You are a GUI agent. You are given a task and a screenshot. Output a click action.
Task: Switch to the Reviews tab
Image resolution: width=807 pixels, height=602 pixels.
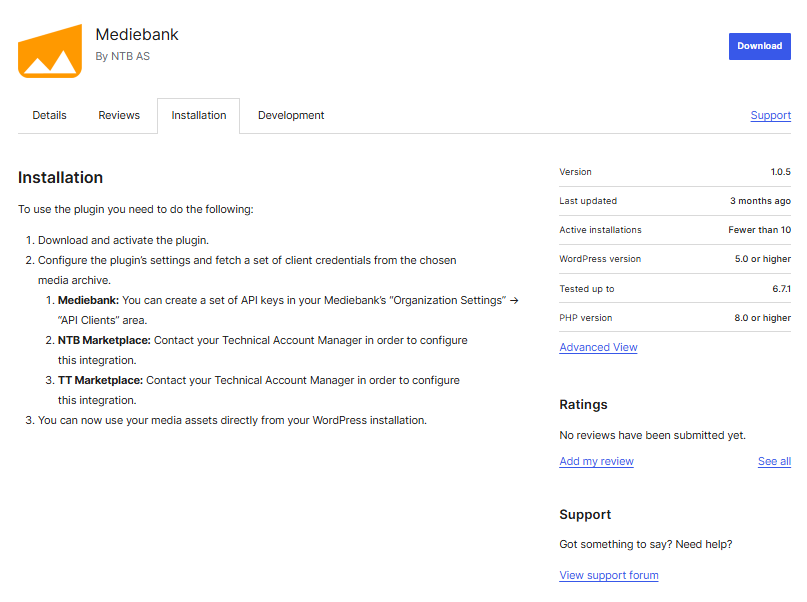pyautogui.click(x=119, y=115)
